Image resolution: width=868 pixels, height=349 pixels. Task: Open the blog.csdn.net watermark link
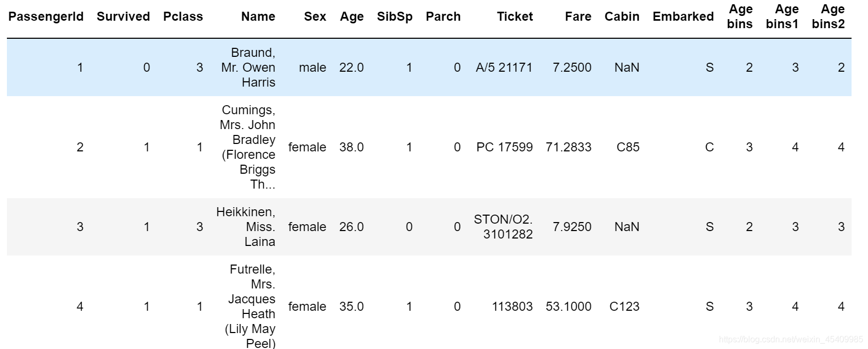(x=791, y=339)
